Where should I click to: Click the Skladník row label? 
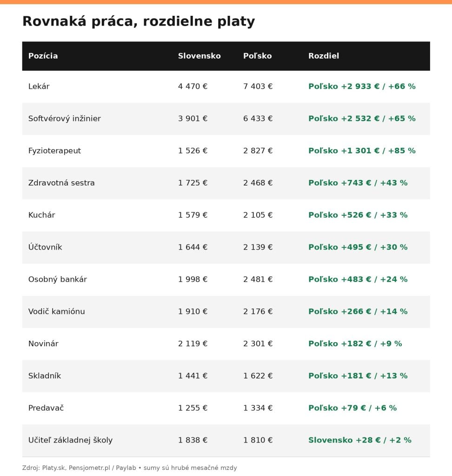click(45, 376)
